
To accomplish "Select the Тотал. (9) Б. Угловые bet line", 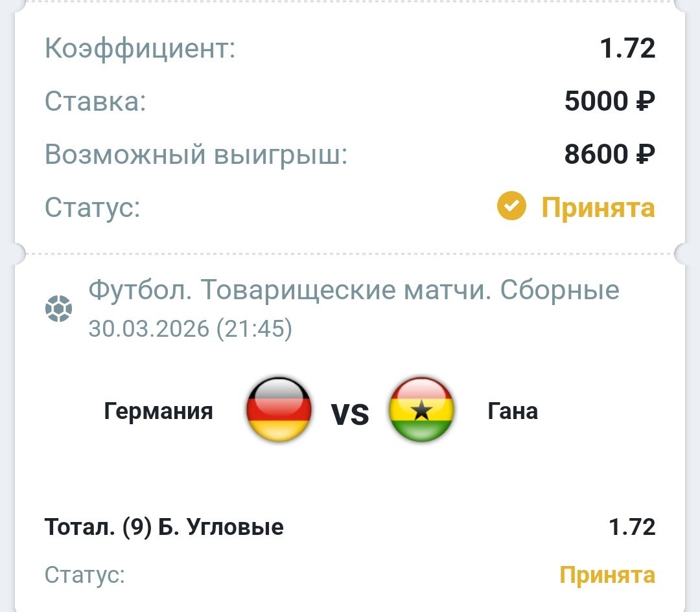I will [x=164, y=527].
